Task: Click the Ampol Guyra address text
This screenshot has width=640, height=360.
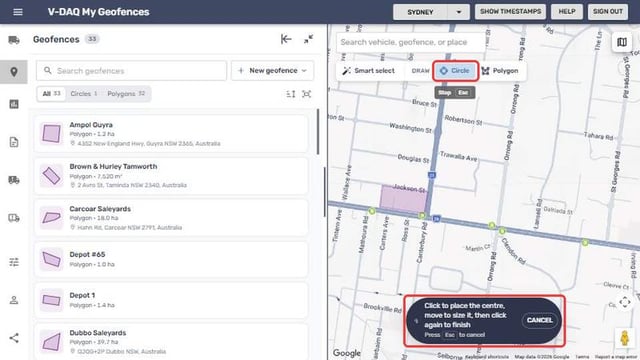Action: (x=149, y=144)
